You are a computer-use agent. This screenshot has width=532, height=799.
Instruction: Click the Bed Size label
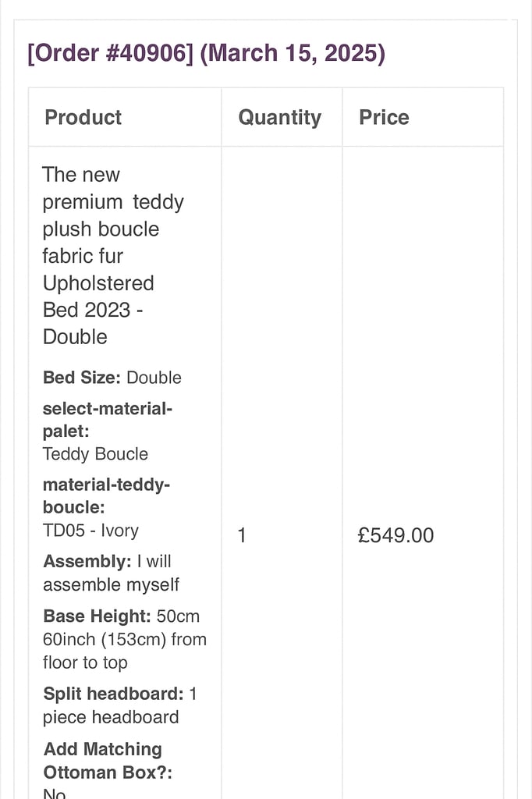[x=81, y=378]
